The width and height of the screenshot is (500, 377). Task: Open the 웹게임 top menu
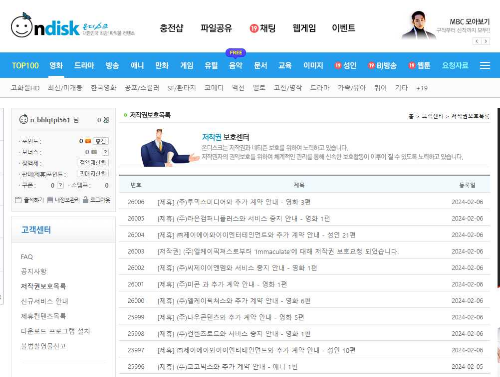tap(304, 28)
